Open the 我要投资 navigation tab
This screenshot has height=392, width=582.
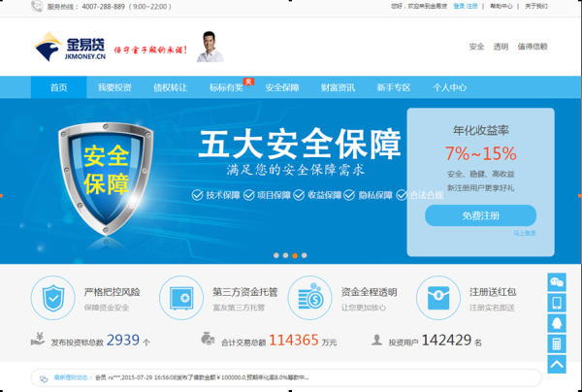point(114,87)
